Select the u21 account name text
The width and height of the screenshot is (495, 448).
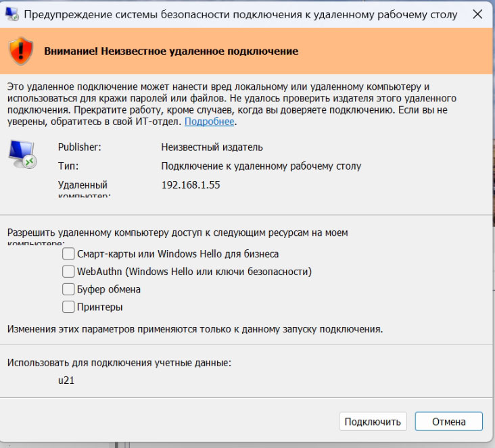(66, 380)
